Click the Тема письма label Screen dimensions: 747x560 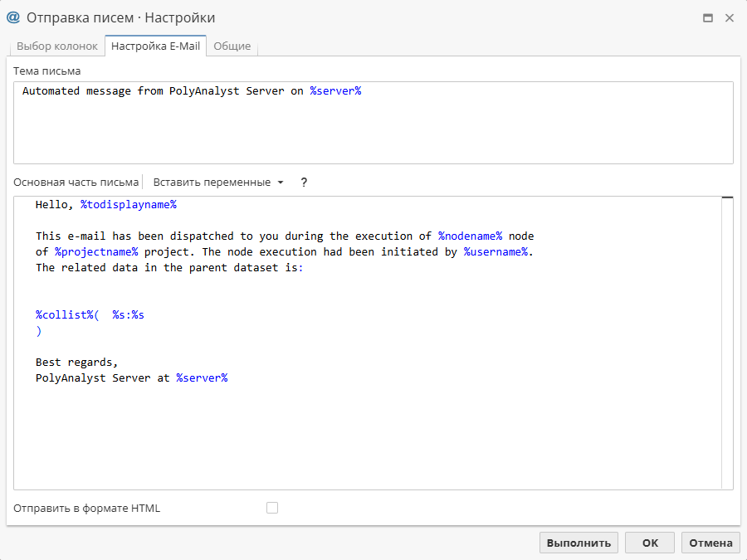[x=46, y=71]
